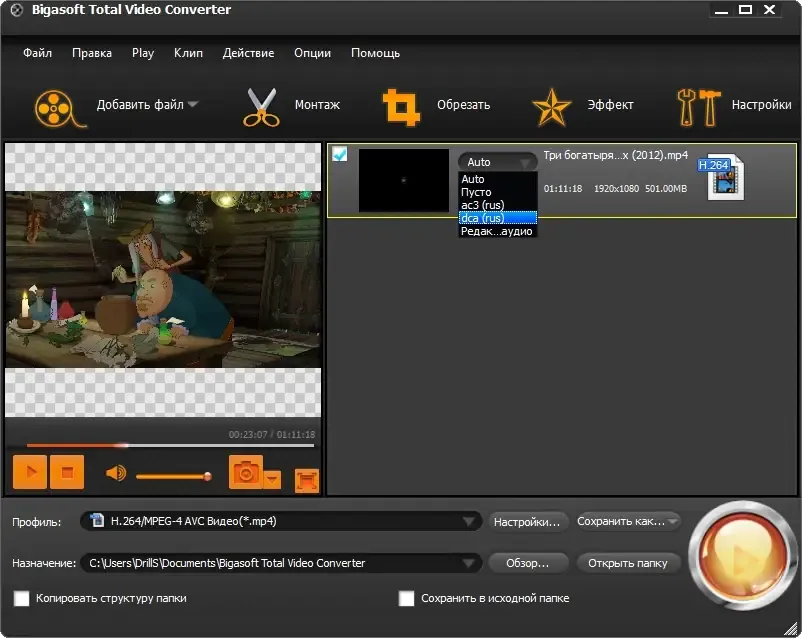Enable Копировать структуру папки checkbox

[x=21, y=598]
